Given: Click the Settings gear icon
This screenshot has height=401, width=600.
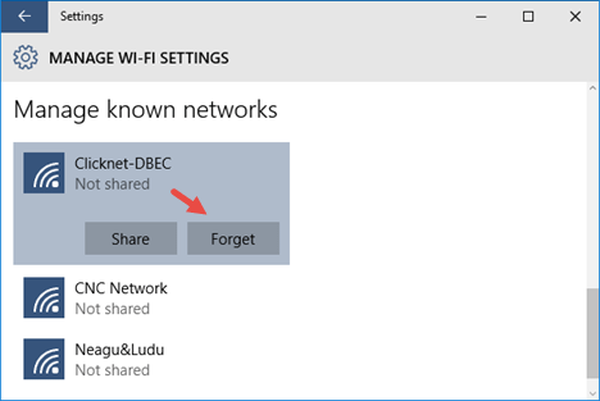Looking at the screenshot, I should (x=26, y=57).
